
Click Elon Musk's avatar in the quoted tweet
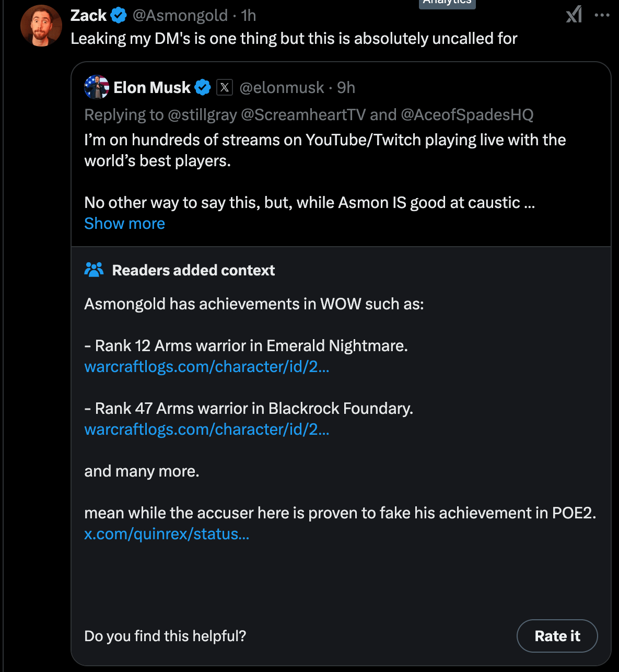coord(96,87)
